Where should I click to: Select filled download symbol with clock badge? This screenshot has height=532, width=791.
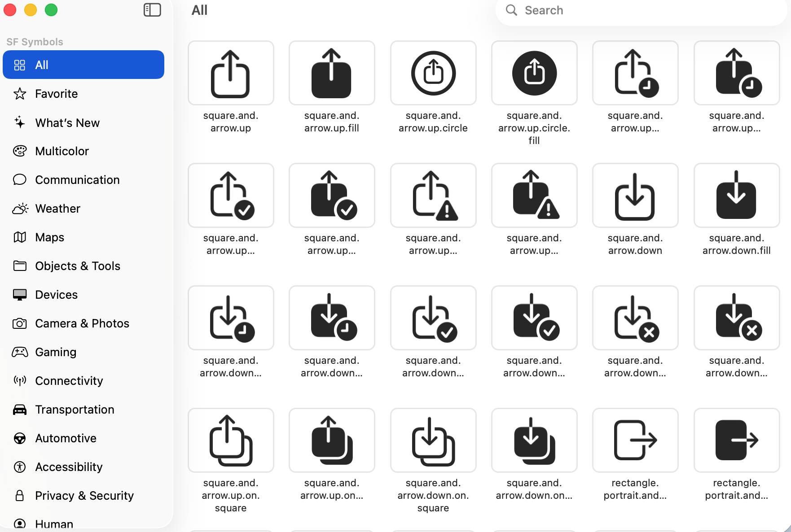coord(332,318)
